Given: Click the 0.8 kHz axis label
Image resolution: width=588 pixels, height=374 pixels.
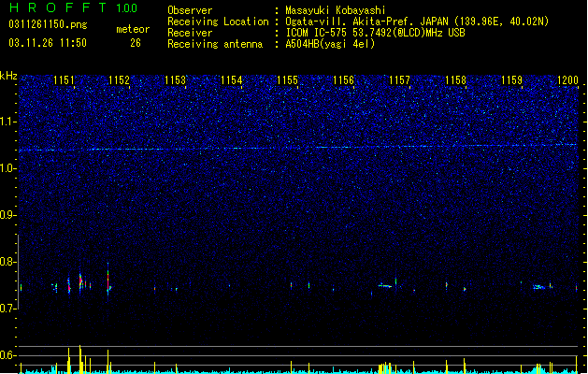Looking at the screenshot, I should 8,262.
